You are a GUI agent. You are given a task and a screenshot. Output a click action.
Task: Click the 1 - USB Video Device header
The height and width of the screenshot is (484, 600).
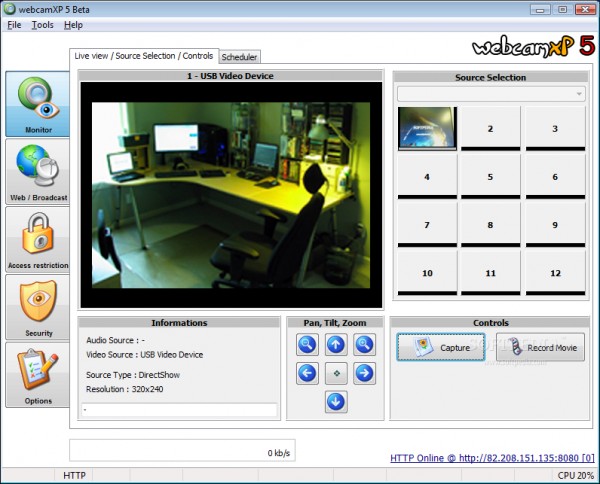tap(230, 76)
